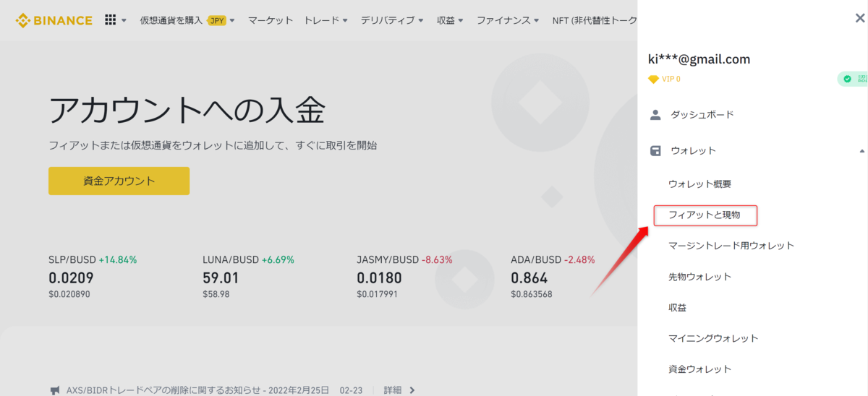The width and height of the screenshot is (868, 396).
Task: Collapse the ウォレット section arrow
Action: (x=861, y=151)
